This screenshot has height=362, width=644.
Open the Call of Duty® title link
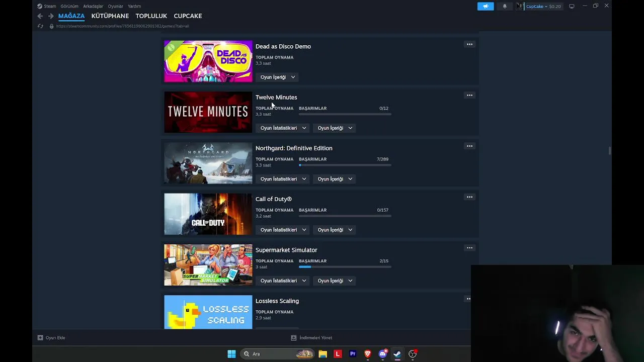[273, 199]
